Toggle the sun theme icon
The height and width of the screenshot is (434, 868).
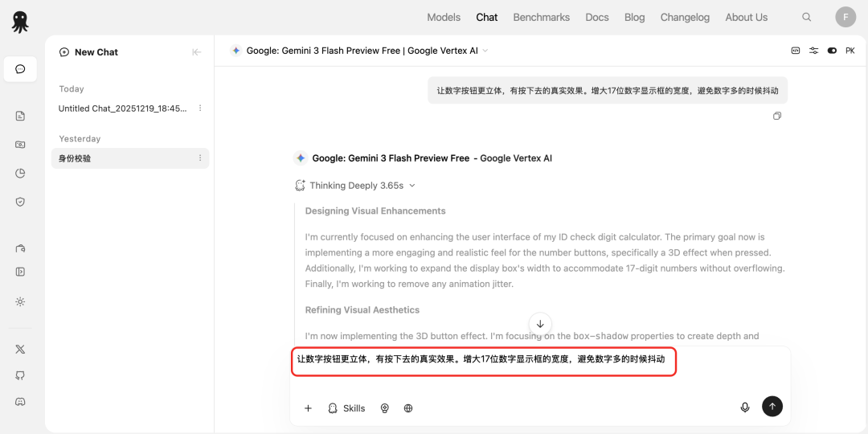tap(20, 301)
